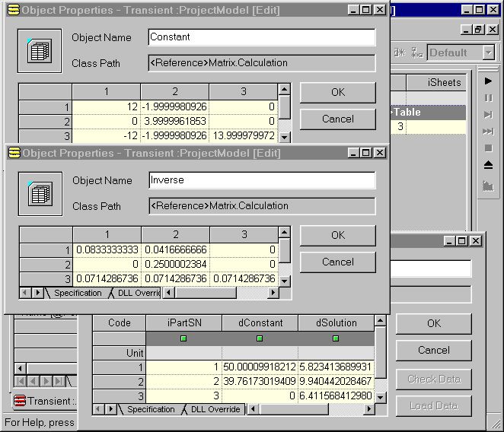Click the Play button in the simulation toolbar

click(489, 81)
